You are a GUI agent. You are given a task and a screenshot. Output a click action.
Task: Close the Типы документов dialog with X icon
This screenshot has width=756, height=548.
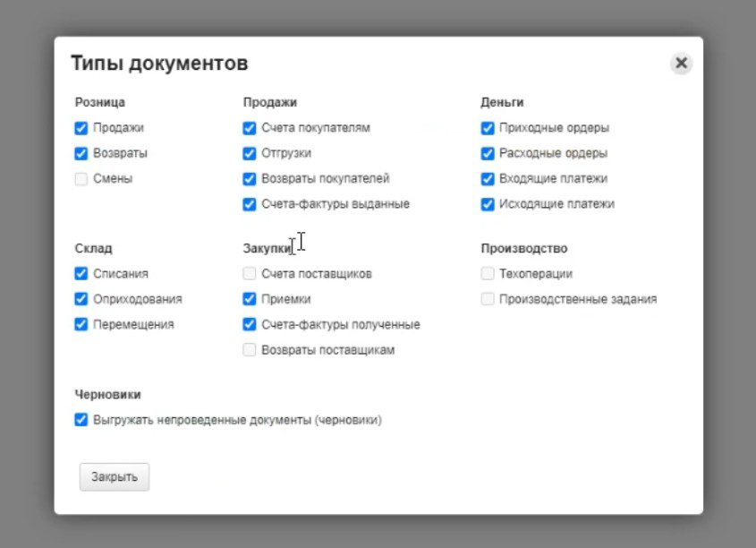coord(681,63)
